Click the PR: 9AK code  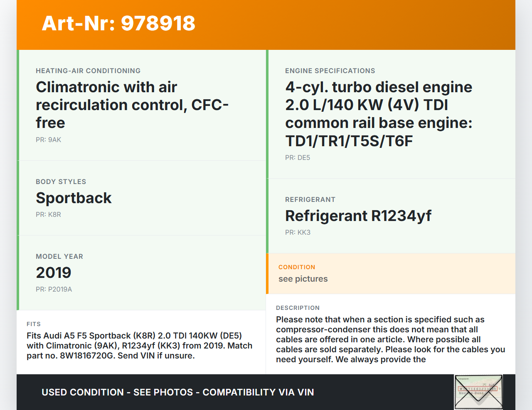48,140
